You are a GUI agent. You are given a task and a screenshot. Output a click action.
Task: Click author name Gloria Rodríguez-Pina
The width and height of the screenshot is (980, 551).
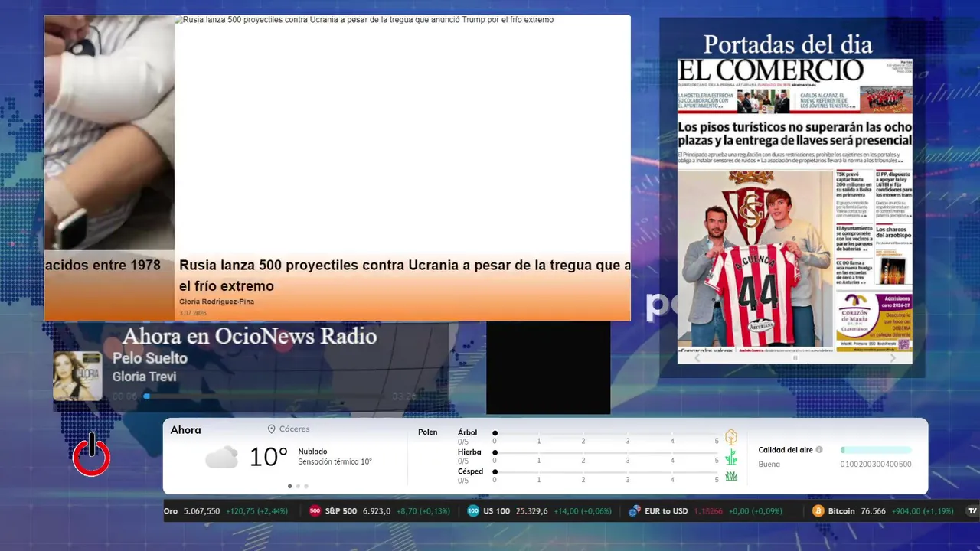pos(217,302)
